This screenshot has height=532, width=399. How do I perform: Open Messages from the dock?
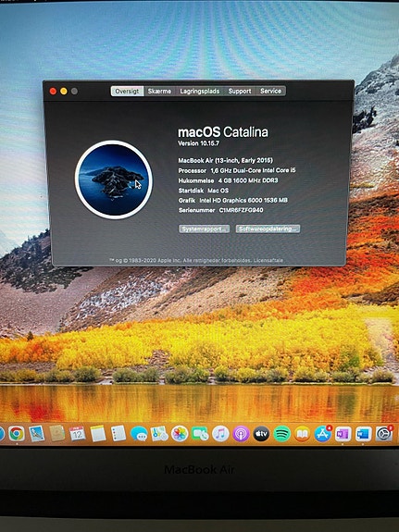(139, 434)
